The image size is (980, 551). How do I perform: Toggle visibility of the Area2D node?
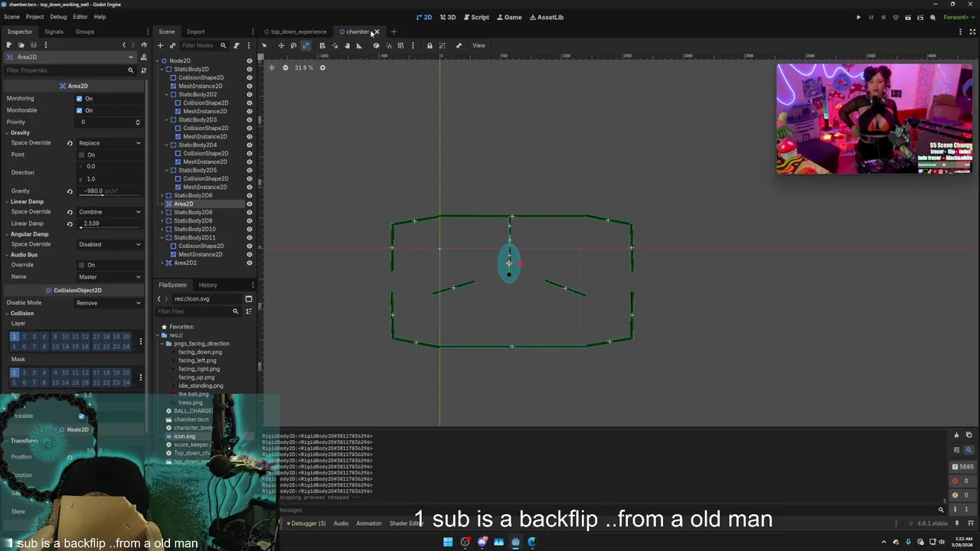pos(249,204)
